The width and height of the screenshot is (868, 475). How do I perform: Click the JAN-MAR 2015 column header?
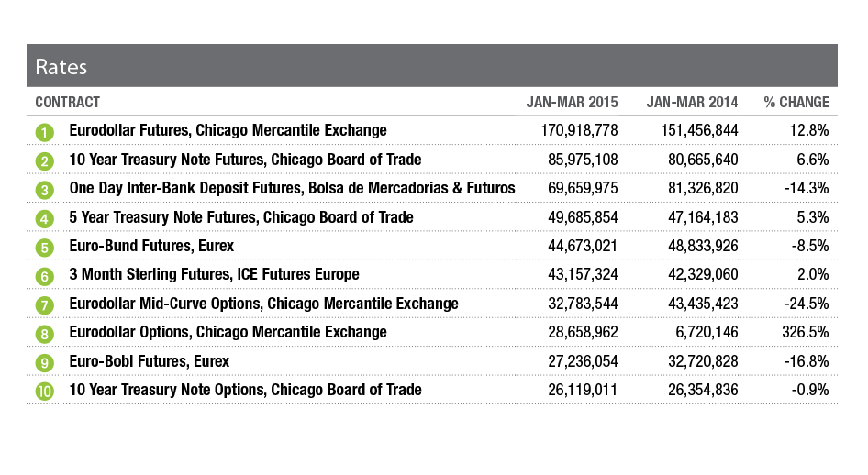[x=572, y=102]
